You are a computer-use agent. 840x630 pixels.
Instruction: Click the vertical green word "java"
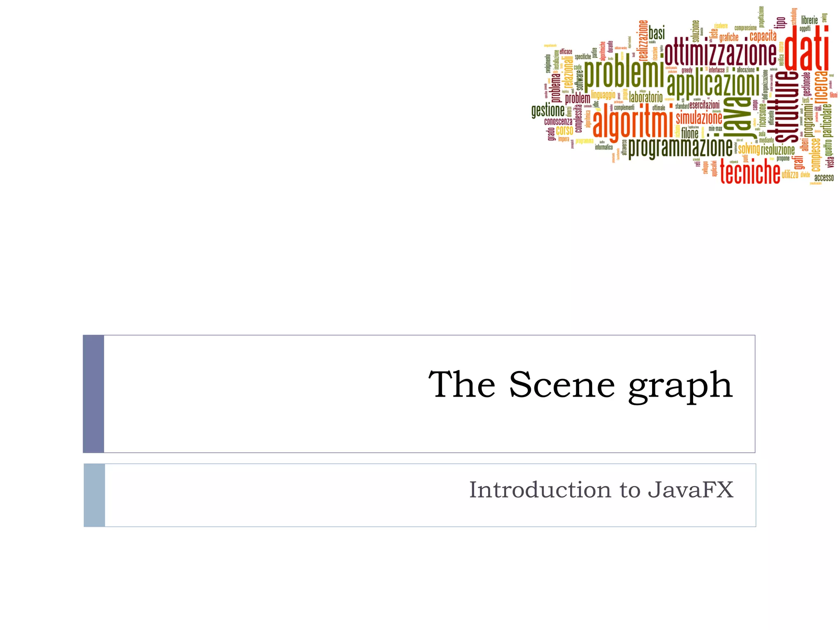coord(737,118)
